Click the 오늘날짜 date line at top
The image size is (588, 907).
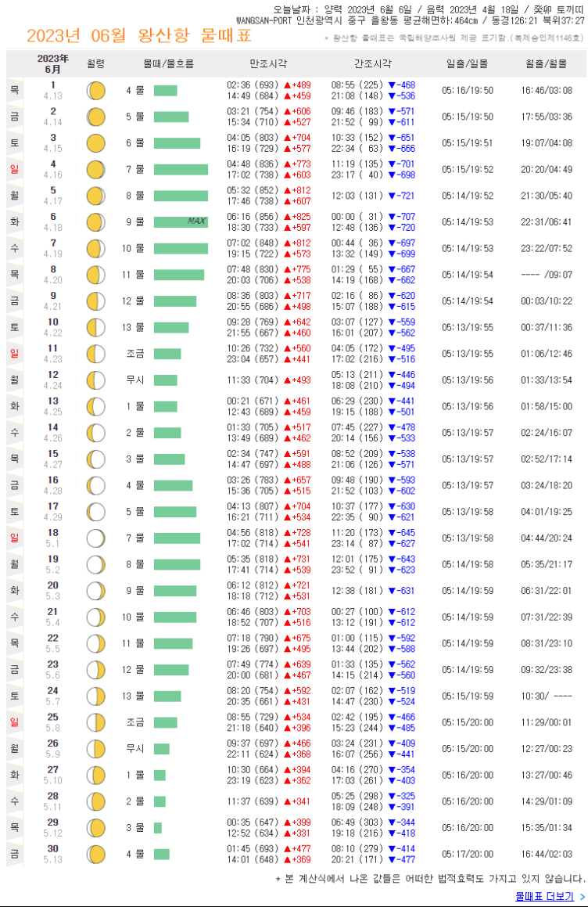[x=428, y=9]
